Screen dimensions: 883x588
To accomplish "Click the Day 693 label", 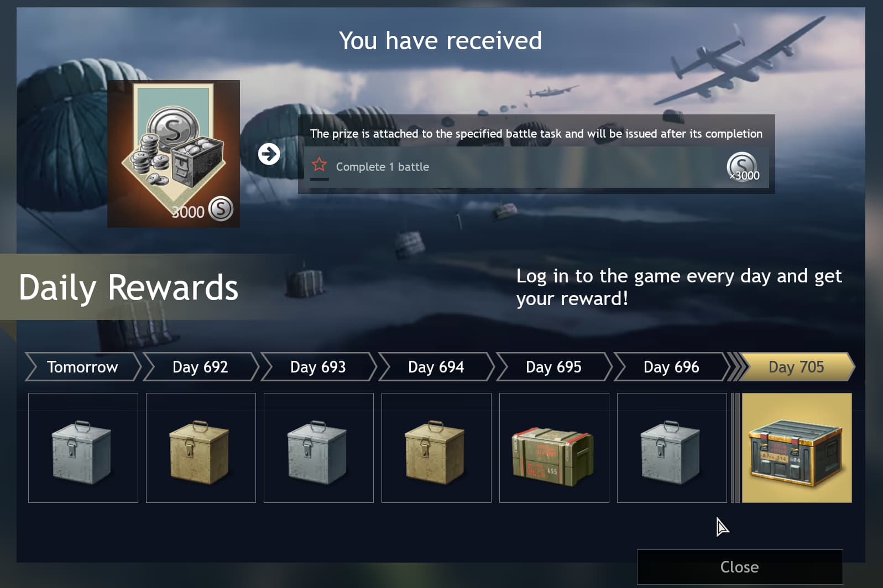I will coord(318,367).
